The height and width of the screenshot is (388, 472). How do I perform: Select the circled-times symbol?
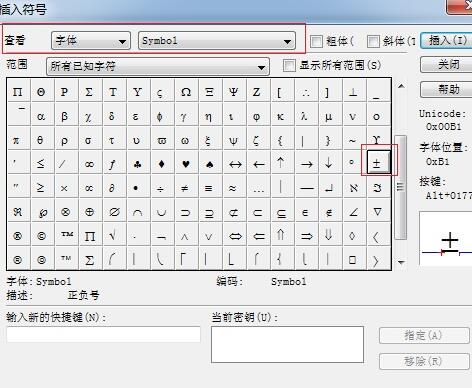click(65, 212)
